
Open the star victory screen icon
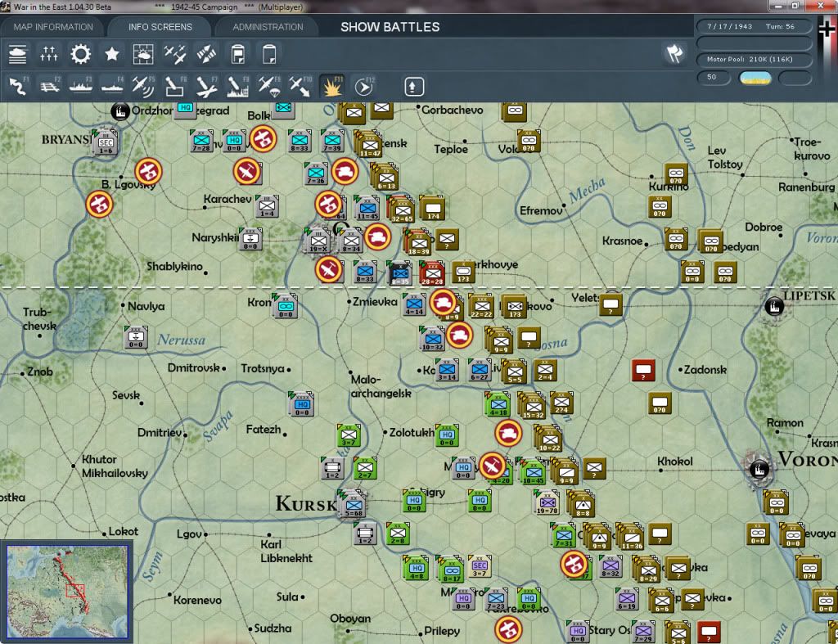111,55
